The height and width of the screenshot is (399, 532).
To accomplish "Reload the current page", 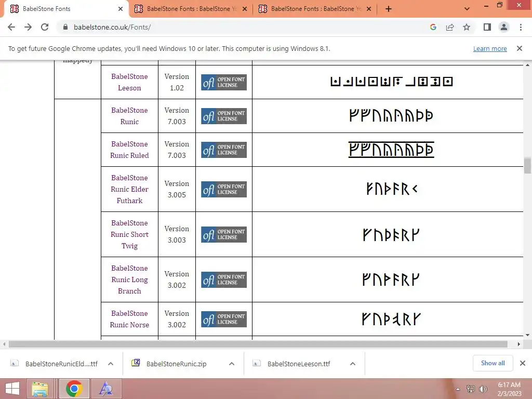I will (45, 27).
